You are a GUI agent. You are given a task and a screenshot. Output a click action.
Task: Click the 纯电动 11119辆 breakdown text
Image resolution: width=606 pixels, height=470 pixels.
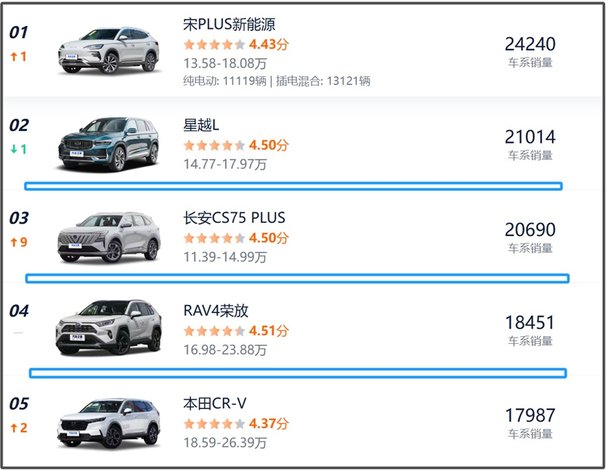225,81
